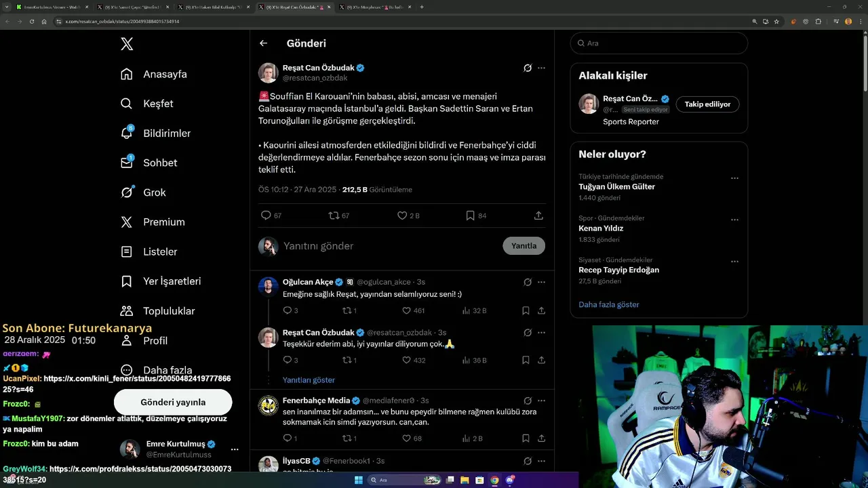Click Daha fazla göster link

tap(608, 304)
